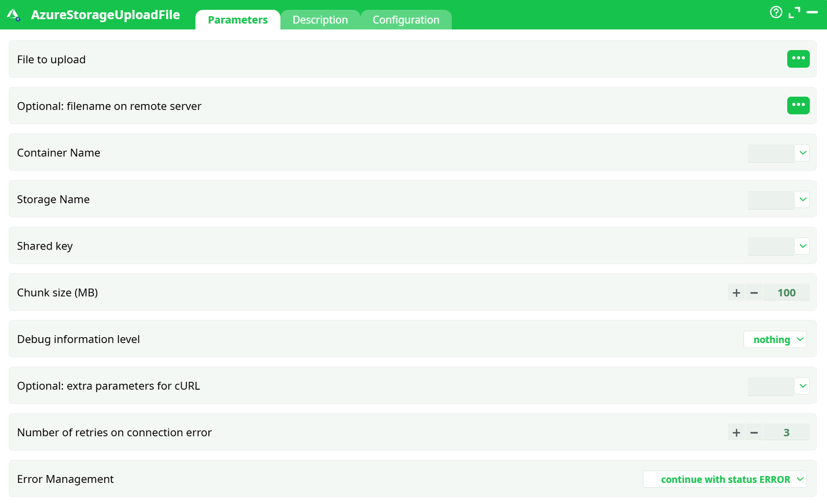Open the help icon in the title bar
The image size is (827, 504).
coord(776,12)
